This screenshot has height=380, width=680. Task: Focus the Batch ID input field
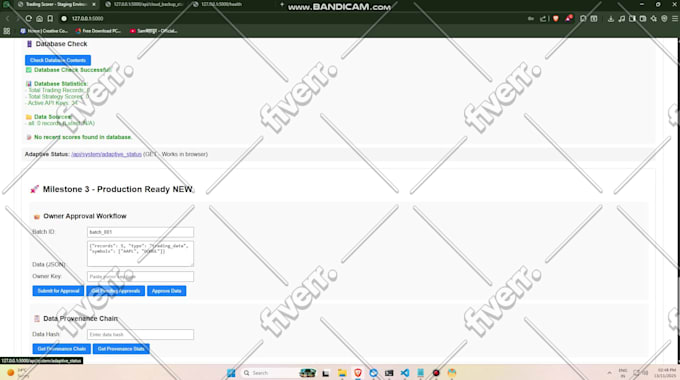[x=140, y=232]
